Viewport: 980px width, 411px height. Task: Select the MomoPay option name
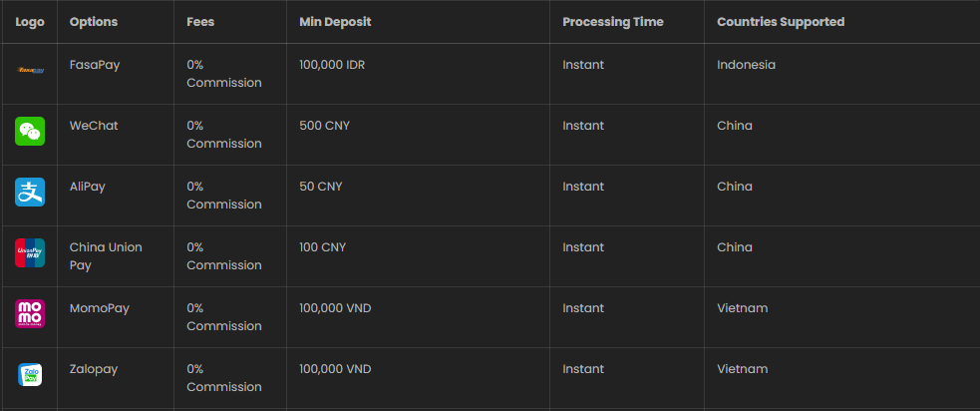[x=100, y=308]
